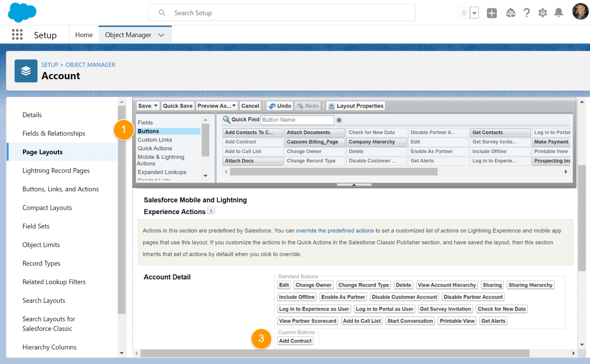
Task: Open the Save button dropdown arrow
Action: (156, 106)
